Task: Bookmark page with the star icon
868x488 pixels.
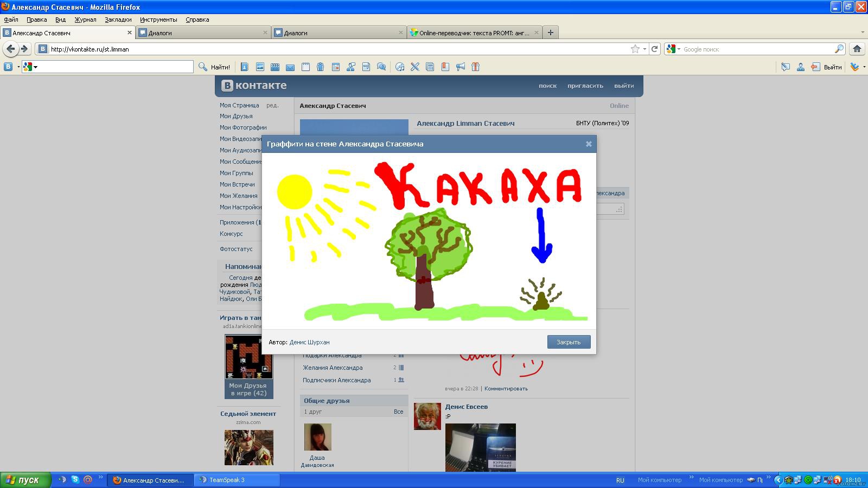Action: point(635,49)
